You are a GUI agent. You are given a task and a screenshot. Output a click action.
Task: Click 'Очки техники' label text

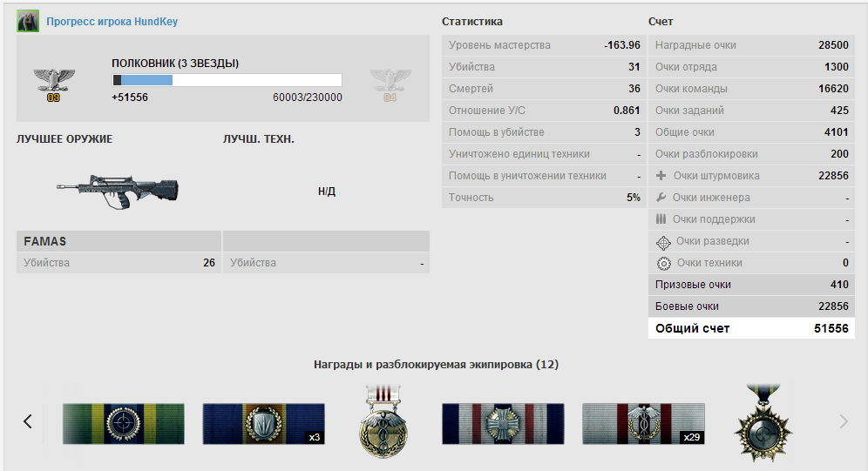pos(709,263)
